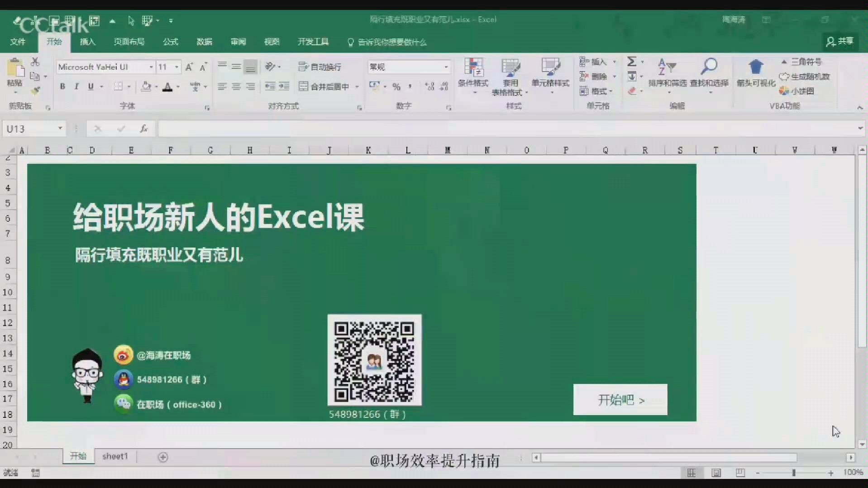Toggle Italic formatting
The image size is (868, 488).
click(76, 86)
